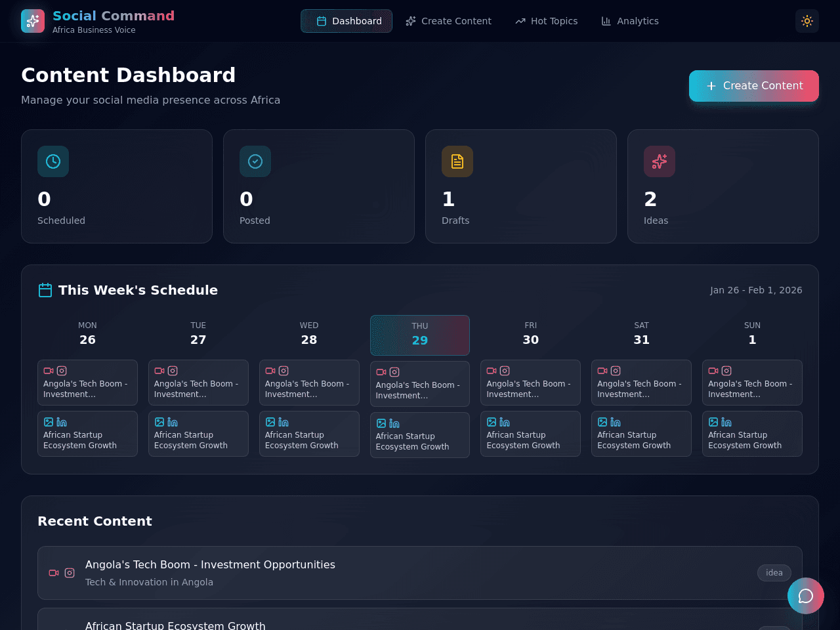This screenshot has width=840, height=630.
Task: Click the LinkedIn icon on Monday's African Startup card
Action: 62,422
